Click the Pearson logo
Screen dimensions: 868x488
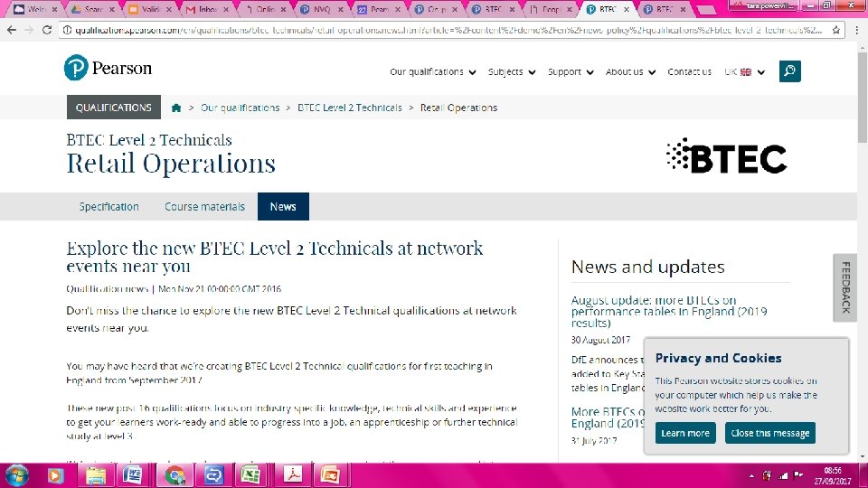click(x=108, y=68)
